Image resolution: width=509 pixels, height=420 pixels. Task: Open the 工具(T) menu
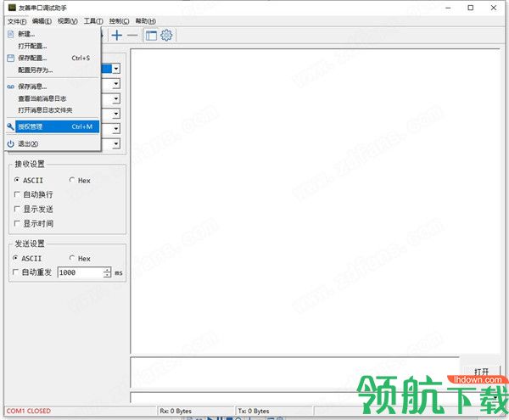click(93, 21)
